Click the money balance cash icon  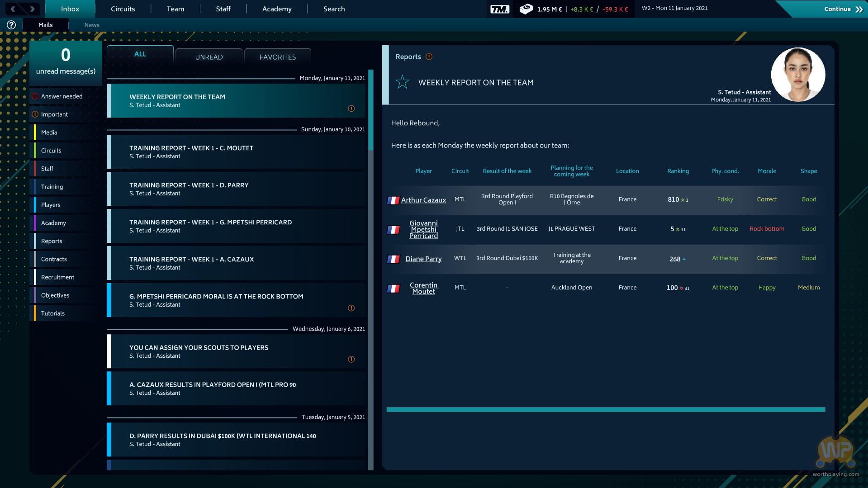tap(526, 9)
